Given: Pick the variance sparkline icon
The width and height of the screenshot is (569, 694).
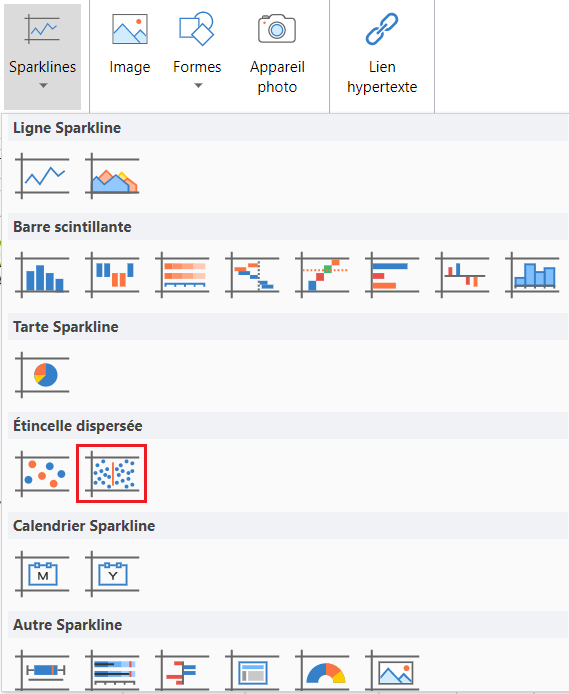Looking at the screenshot, I should click(461, 275).
